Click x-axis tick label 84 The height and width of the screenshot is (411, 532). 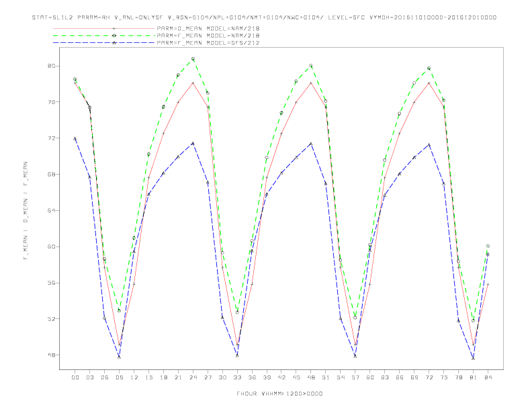point(488,377)
